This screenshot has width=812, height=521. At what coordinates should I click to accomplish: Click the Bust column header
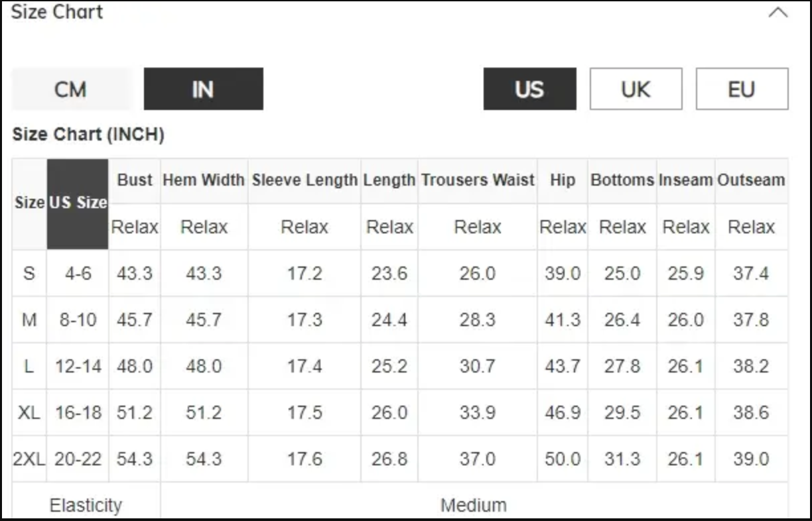click(135, 180)
